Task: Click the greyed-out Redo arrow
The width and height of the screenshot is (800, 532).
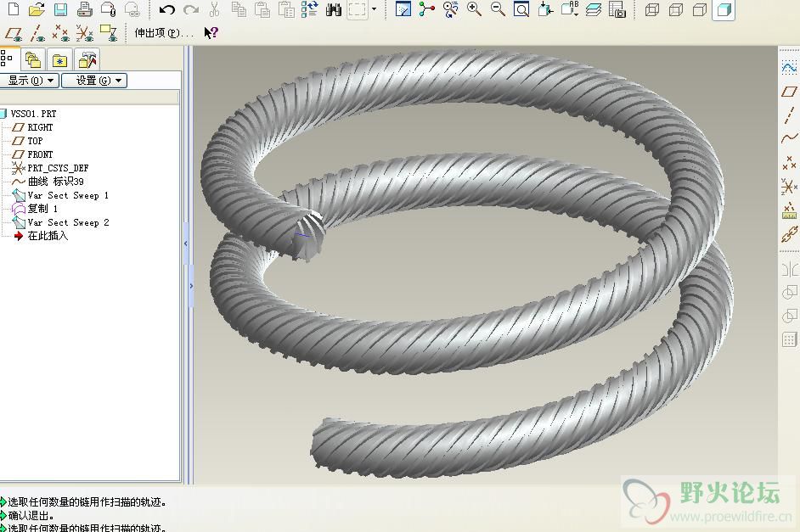Action: 191,9
